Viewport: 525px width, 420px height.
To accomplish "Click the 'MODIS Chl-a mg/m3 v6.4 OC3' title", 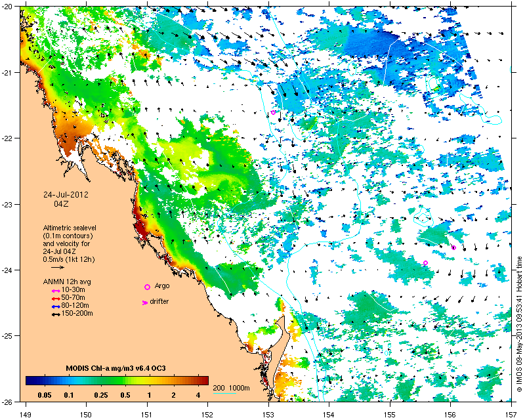I will 115,368.
